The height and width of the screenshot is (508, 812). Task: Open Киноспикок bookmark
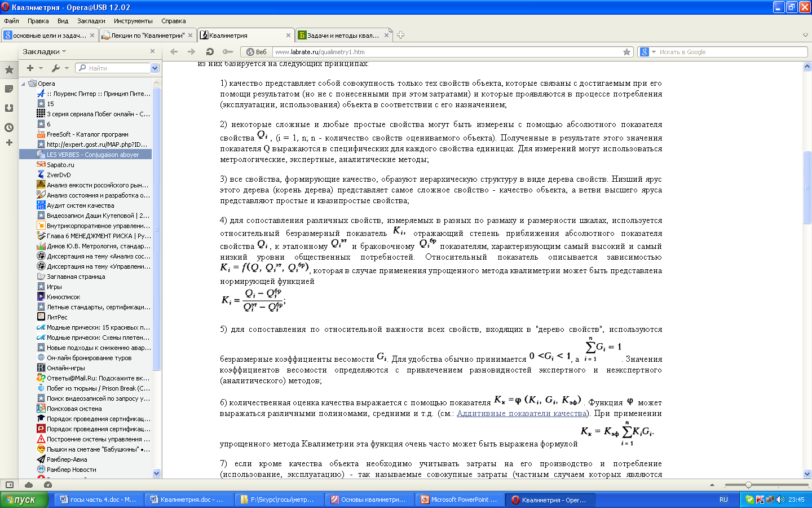click(63, 297)
